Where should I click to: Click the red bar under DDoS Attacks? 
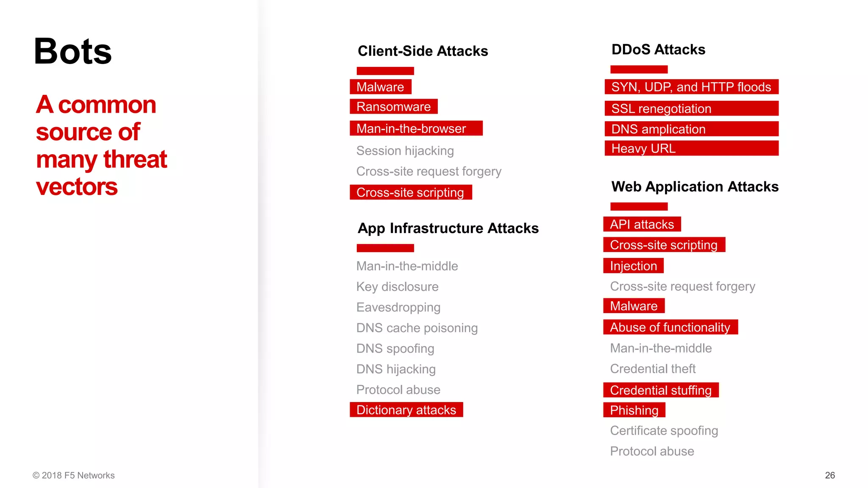pyautogui.click(x=639, y=69)
